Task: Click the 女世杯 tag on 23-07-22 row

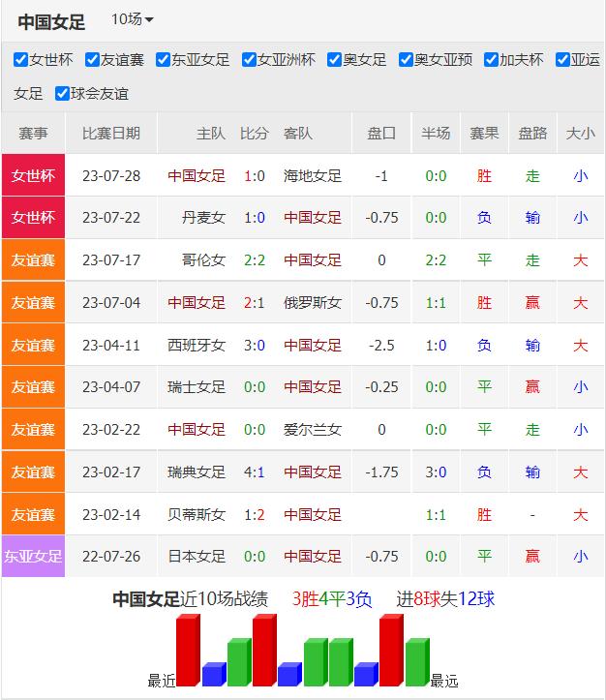Action: coord(33,218)
